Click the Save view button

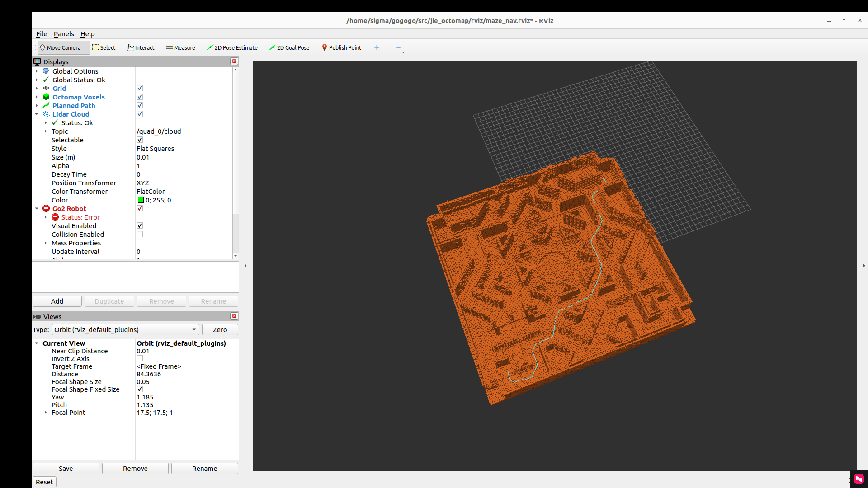point(66,468)
